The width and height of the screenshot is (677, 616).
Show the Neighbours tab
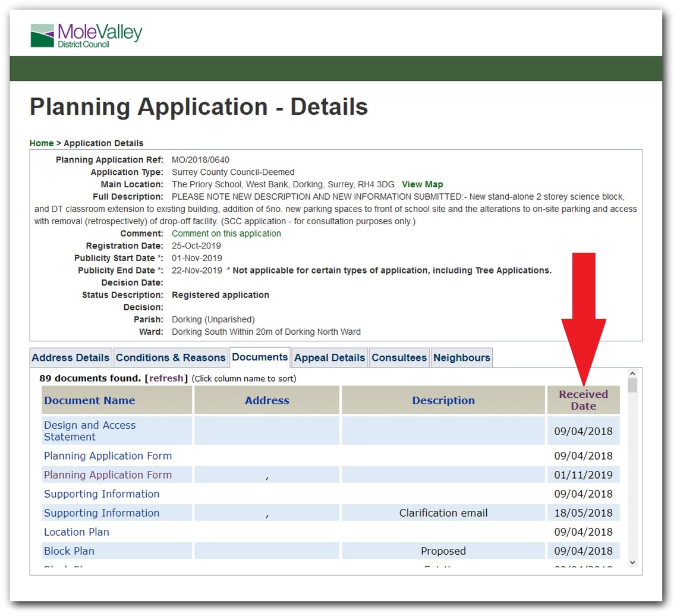tap(461, 358)
